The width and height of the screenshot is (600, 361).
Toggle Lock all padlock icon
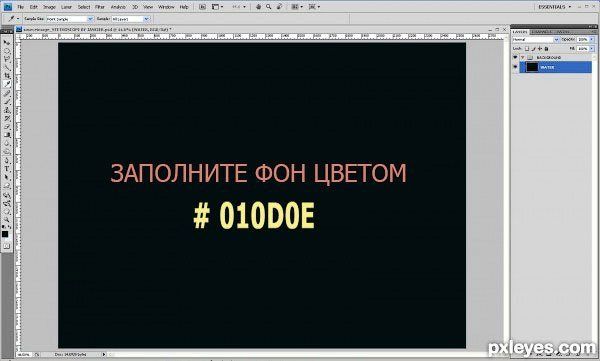pyautogui.click(x=546, y=49)
